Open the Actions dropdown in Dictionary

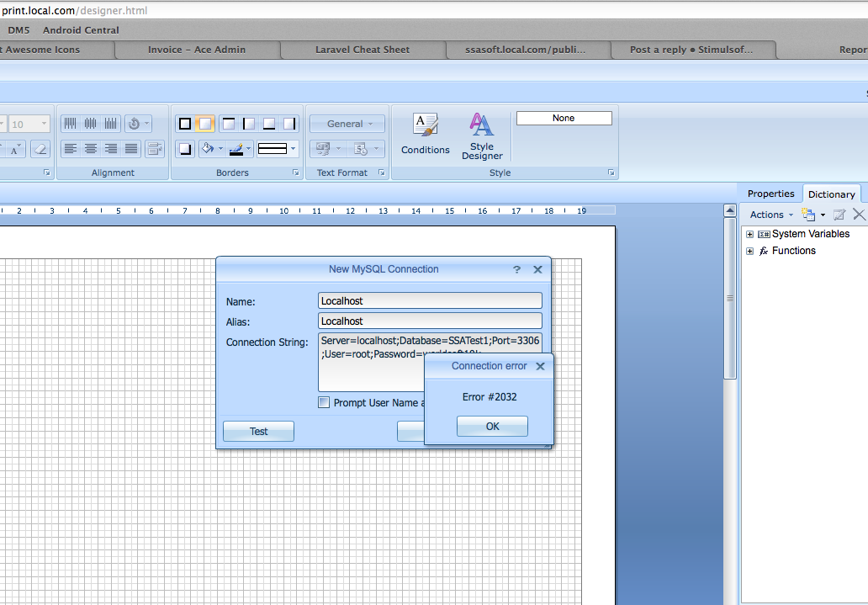771,215
